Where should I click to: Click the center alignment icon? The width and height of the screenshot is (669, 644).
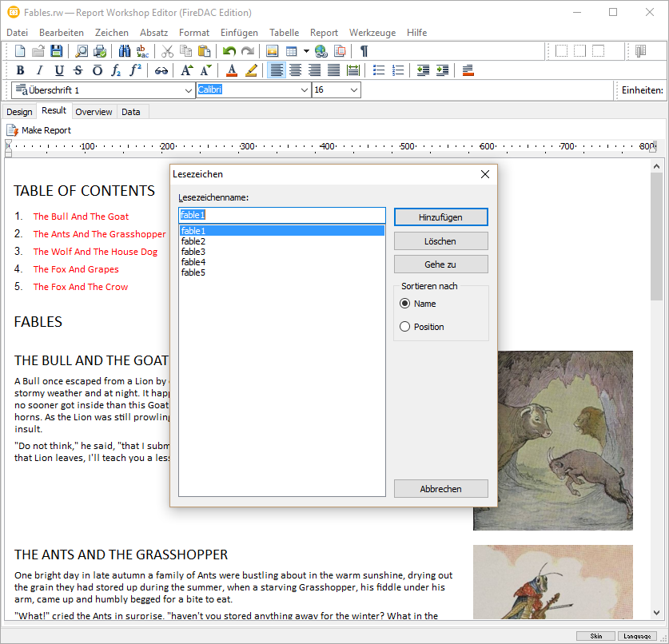(296, 70)
